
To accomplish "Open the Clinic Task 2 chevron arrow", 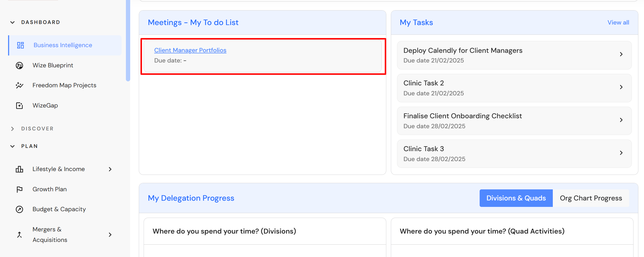I will pyautogui.click(x=621, y=87).
